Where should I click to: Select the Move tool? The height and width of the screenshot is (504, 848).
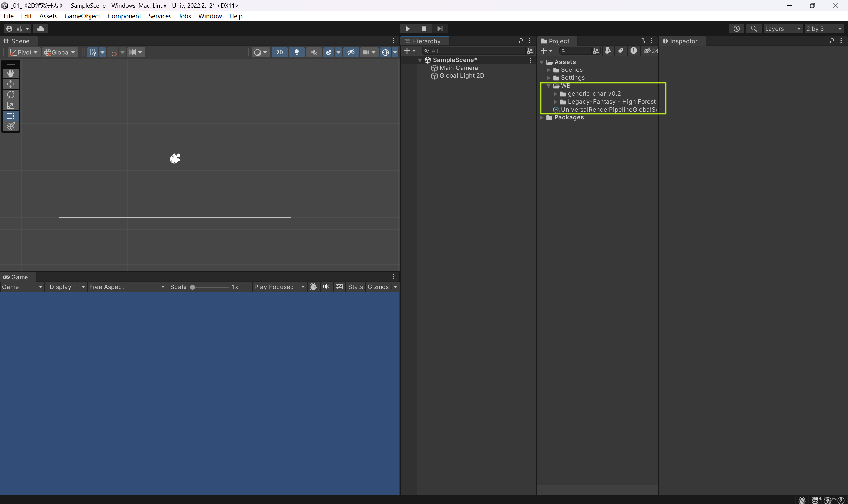click(x=11, y=84)
